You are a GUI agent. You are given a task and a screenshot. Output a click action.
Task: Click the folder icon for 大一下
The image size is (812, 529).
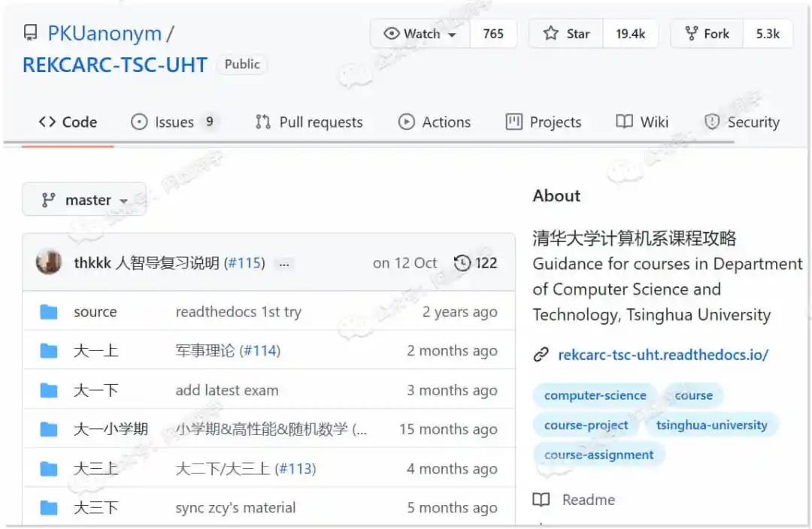49,390
